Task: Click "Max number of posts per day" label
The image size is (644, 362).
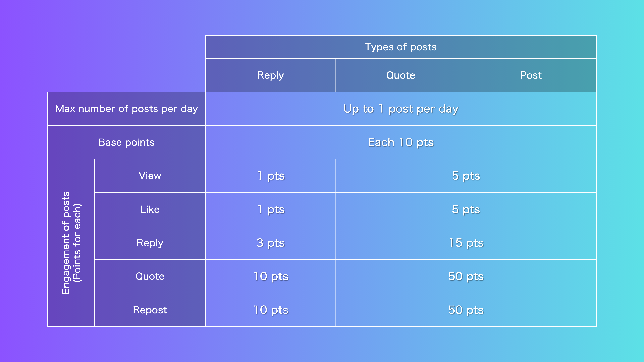Action: [127, 109]
